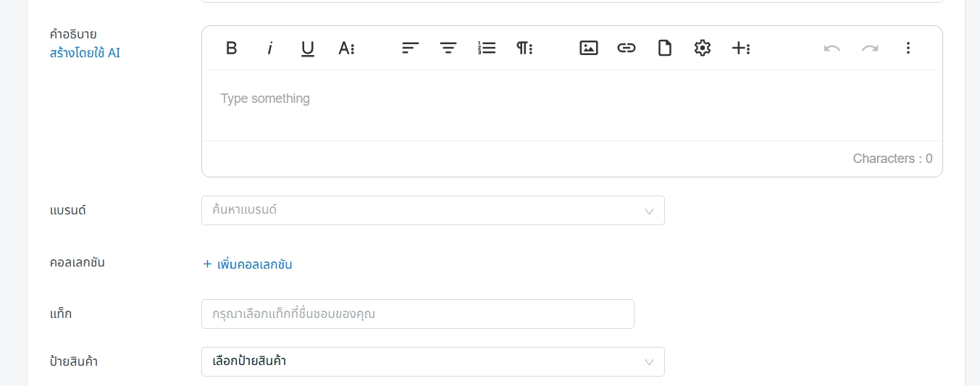Open the vertical three-dot misc menu
Image resolution: width=980 pixels, height=386 pixels.
coord(908,48)
